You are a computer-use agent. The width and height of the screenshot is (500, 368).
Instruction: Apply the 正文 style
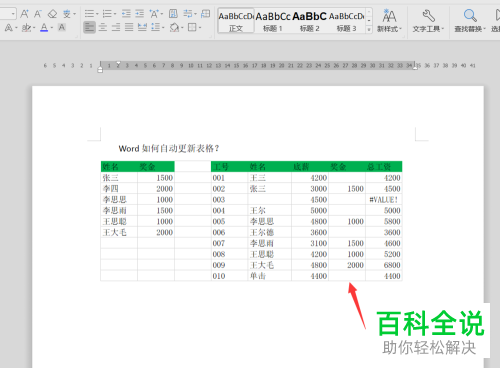pyautogui.click(x=236, y=21)
